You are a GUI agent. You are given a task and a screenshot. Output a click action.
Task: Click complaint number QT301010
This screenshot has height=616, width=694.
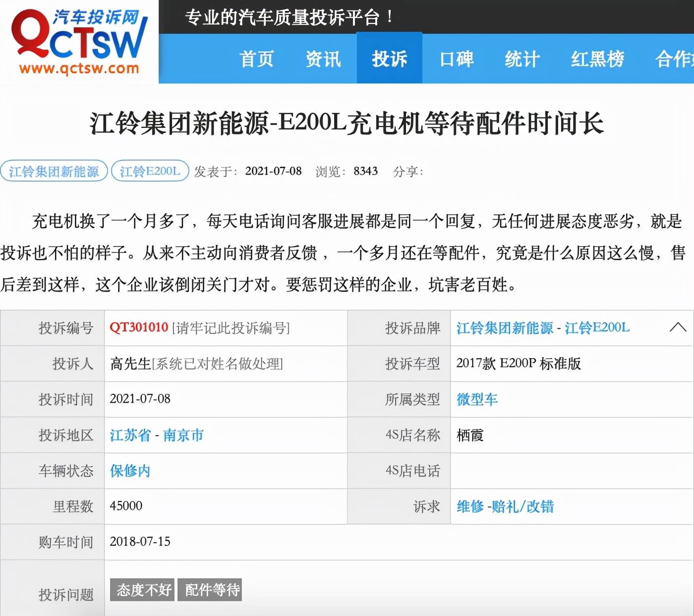tap(139, 327)
